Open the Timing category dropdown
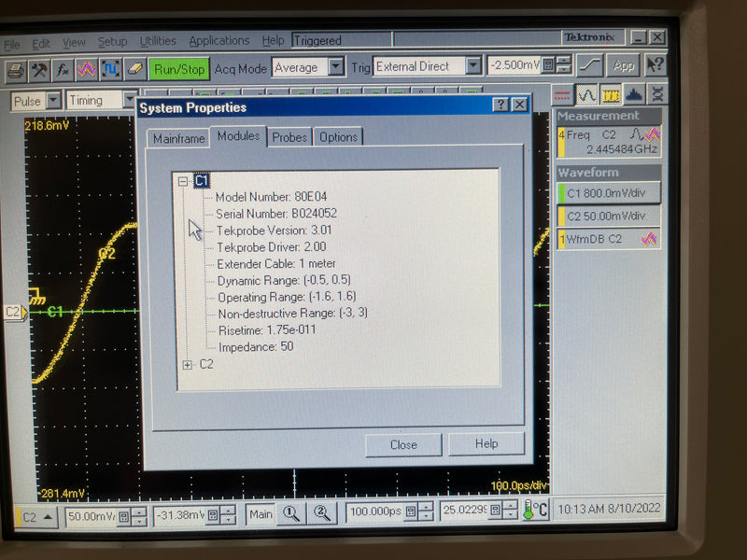 129,100
